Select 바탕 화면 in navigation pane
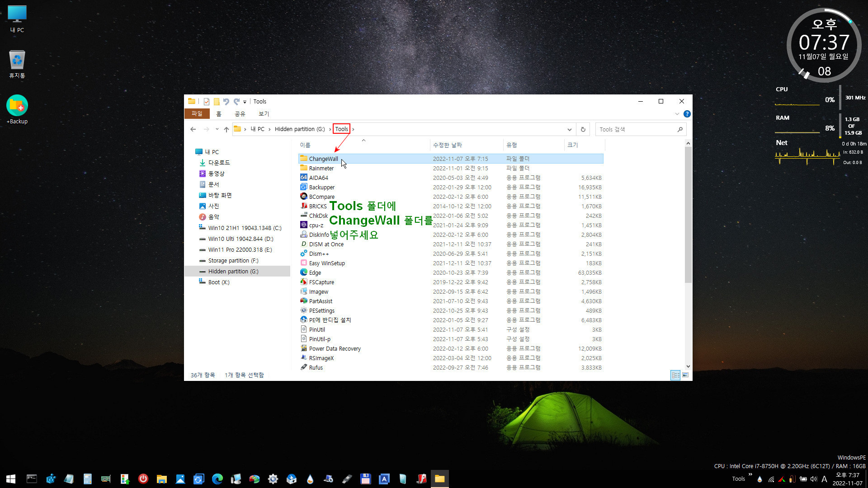The image size is (868, 488). point(220,195)
